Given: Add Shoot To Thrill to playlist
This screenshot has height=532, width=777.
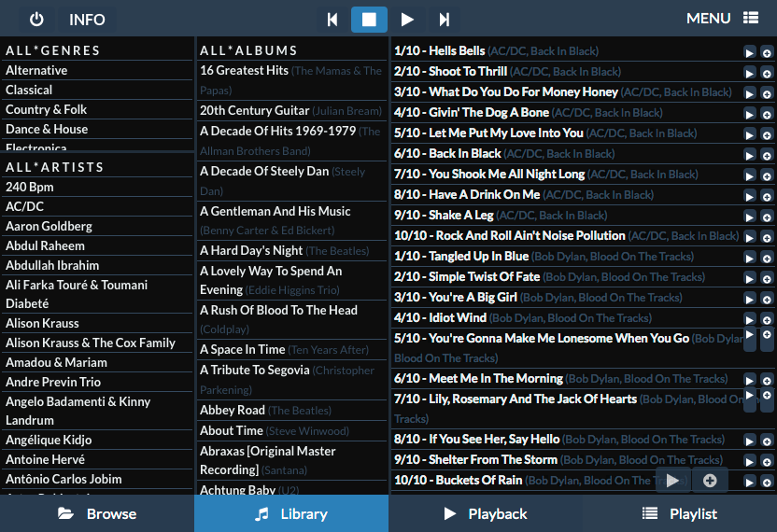Looking at the screenshot, I should click(767, 74).
